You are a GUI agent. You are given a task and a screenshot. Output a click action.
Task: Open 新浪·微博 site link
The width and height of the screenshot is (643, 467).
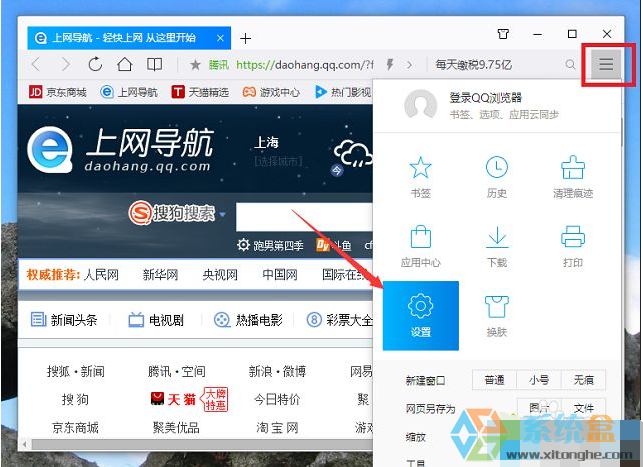click(x=277, y=371)
